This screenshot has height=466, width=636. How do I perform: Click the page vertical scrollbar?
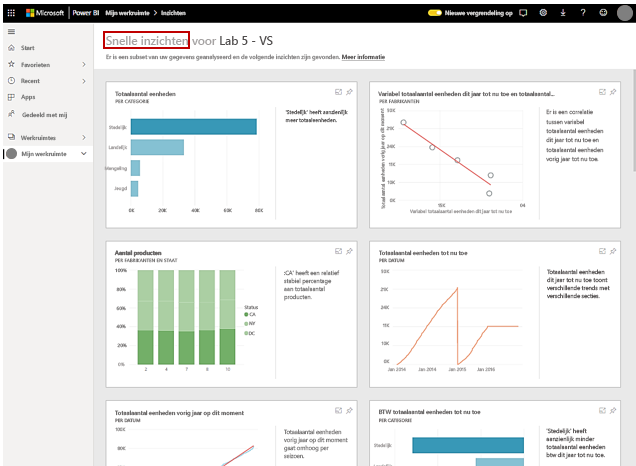[x=634, y=121]
